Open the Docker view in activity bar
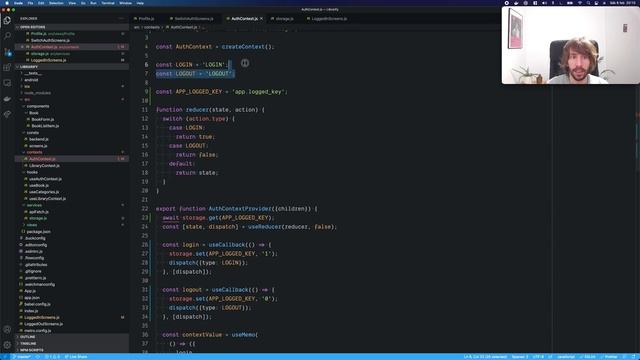This screenshot has height=360, width=640. [7, 99]
